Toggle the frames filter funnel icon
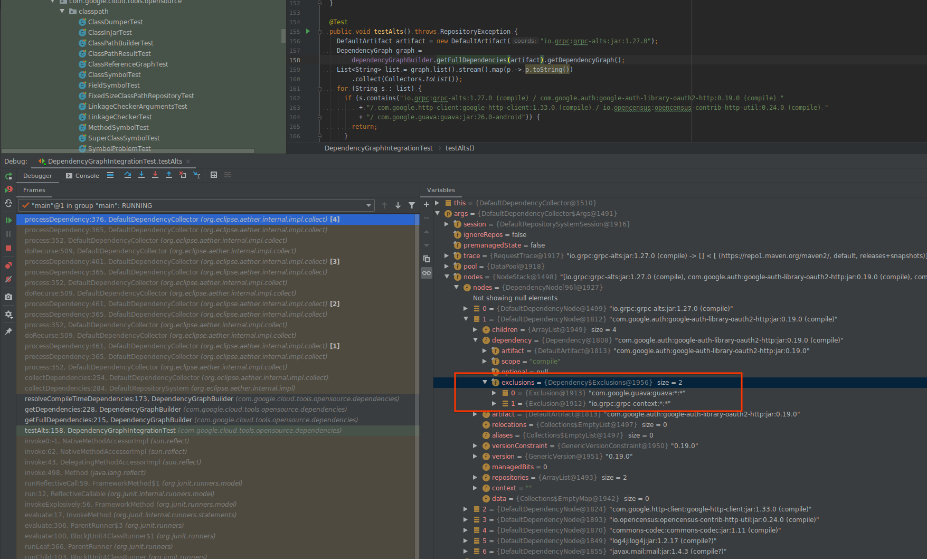 pyautogui.click(x=412, y=205)
